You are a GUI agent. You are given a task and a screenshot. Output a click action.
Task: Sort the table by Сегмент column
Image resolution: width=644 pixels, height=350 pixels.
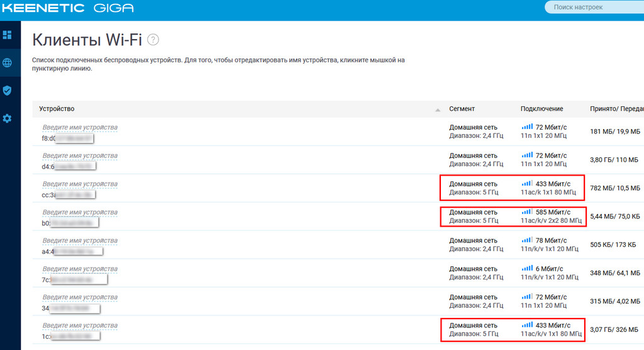coord(462,108)
